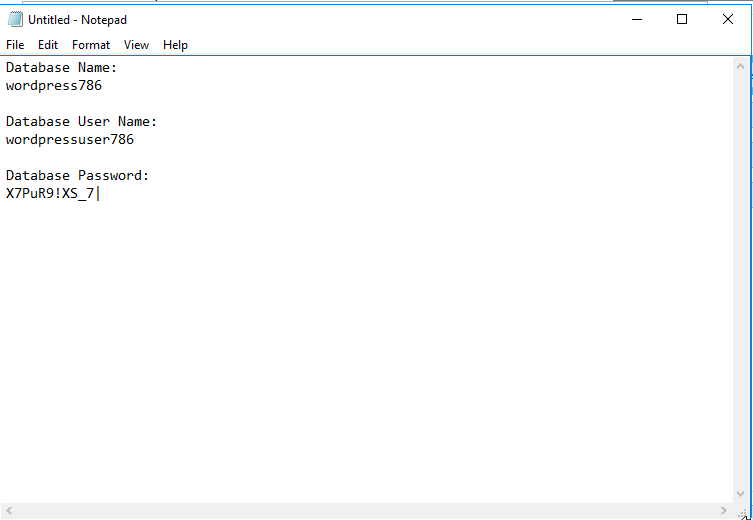Click the vertical scrollbar up arrow

[741, 66]
